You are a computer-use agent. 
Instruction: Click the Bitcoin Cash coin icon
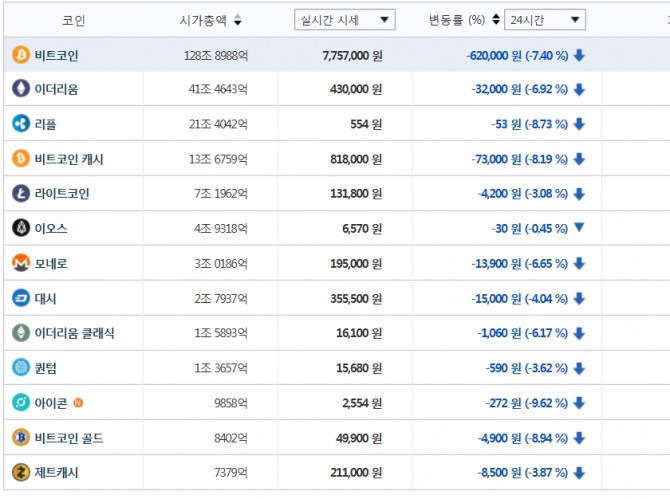tap(20, 159)
